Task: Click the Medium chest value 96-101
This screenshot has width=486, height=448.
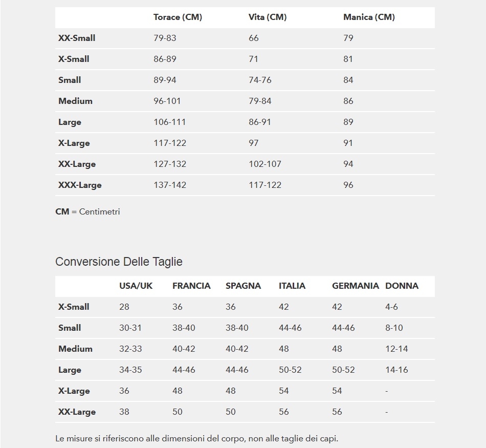Action: coord(167,101)
